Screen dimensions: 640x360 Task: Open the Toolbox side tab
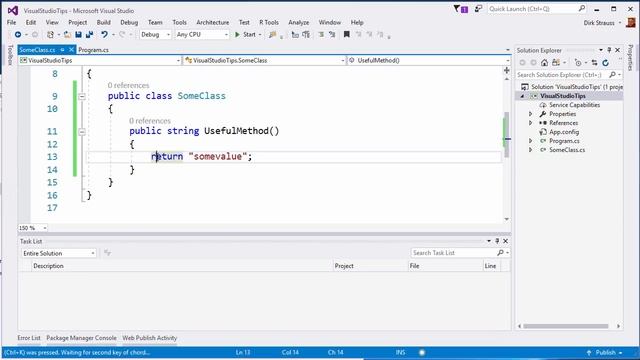[10, 56]
